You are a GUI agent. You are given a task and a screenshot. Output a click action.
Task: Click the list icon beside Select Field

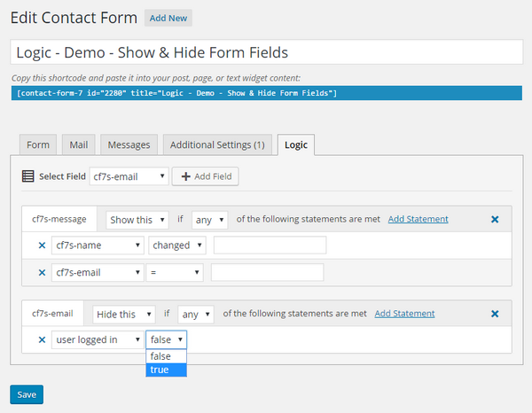pos(27,176)
